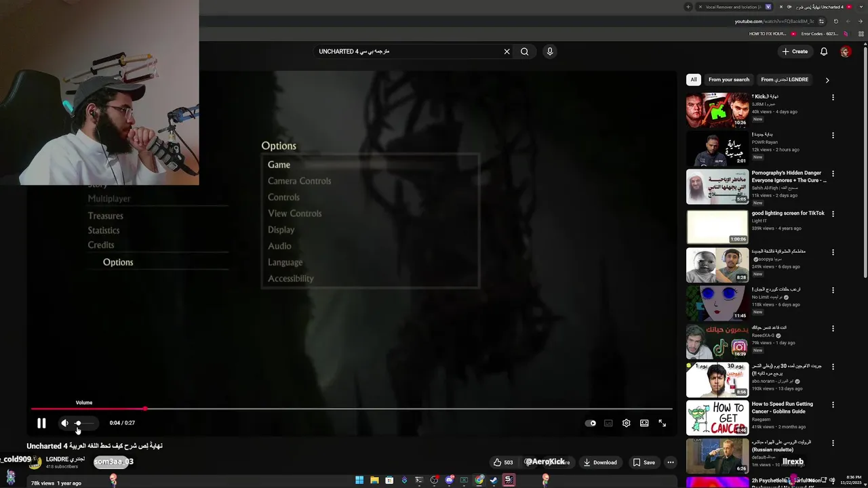This screenshot has width=868, height=488.
Task: Like the video (503 likes)
Action: [x=503, y=462]
